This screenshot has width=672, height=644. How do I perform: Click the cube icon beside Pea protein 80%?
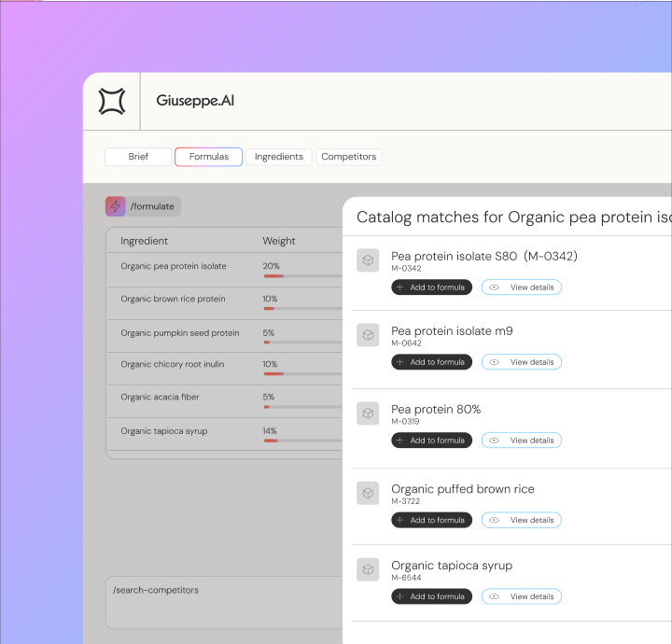tap(368, 413)
